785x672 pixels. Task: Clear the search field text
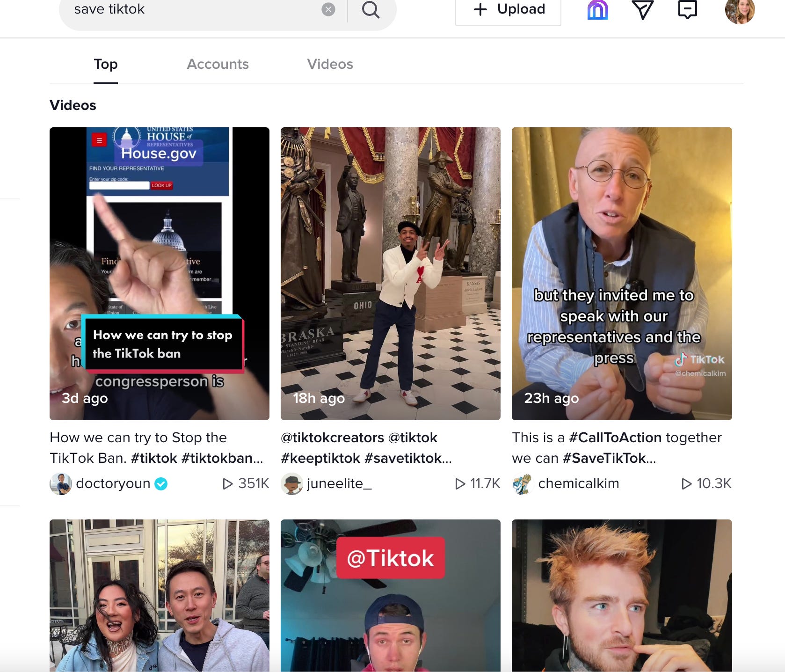click(328, 9)
